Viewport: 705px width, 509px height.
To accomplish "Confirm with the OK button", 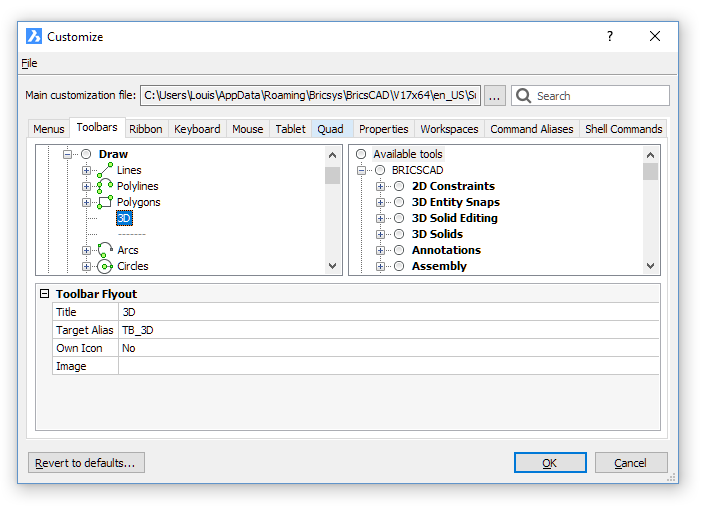I will (x=550, y=463).
